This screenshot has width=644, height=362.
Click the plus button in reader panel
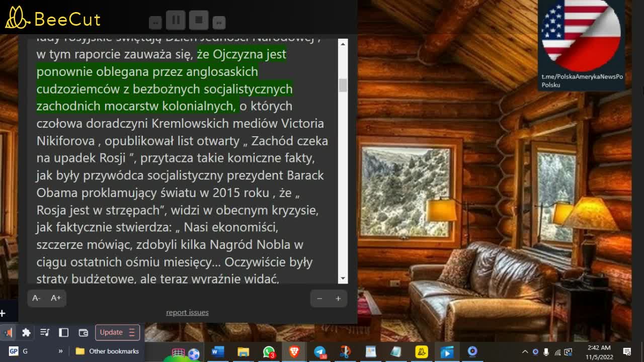tap(338, 299)
